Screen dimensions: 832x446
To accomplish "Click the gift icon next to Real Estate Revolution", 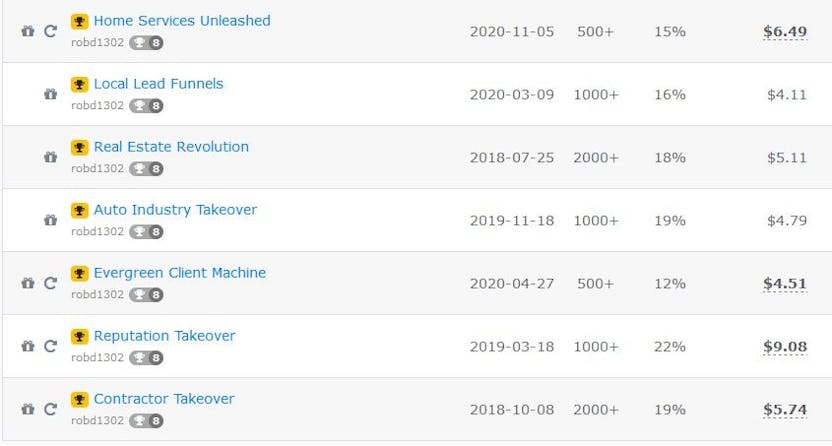I will coord(50,158).
